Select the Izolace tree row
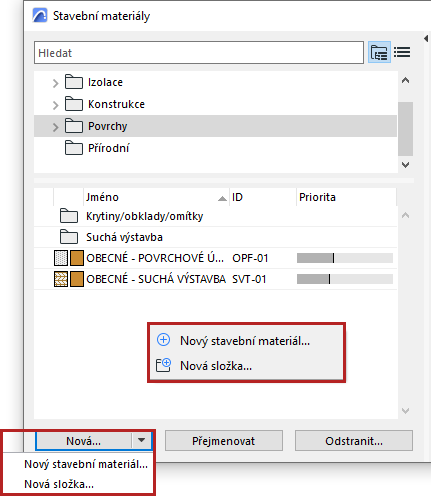 (215, 82)
